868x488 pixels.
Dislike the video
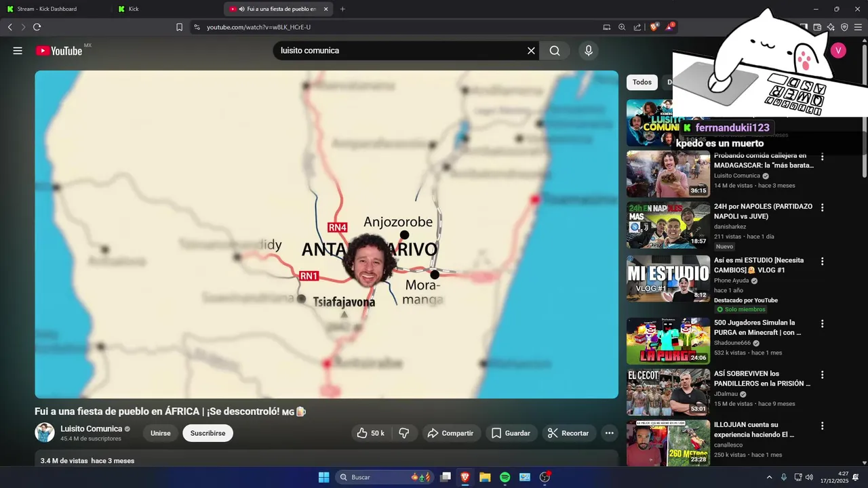tap(404, 433)
